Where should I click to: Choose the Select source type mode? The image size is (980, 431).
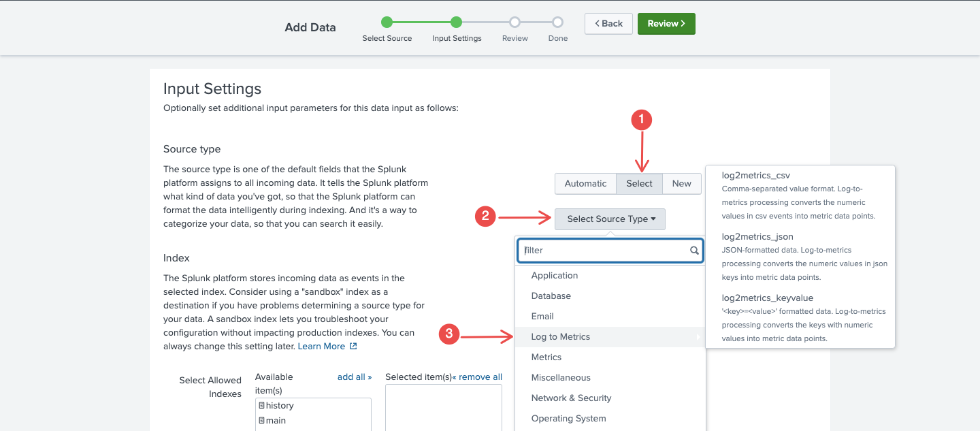(639, 183)
